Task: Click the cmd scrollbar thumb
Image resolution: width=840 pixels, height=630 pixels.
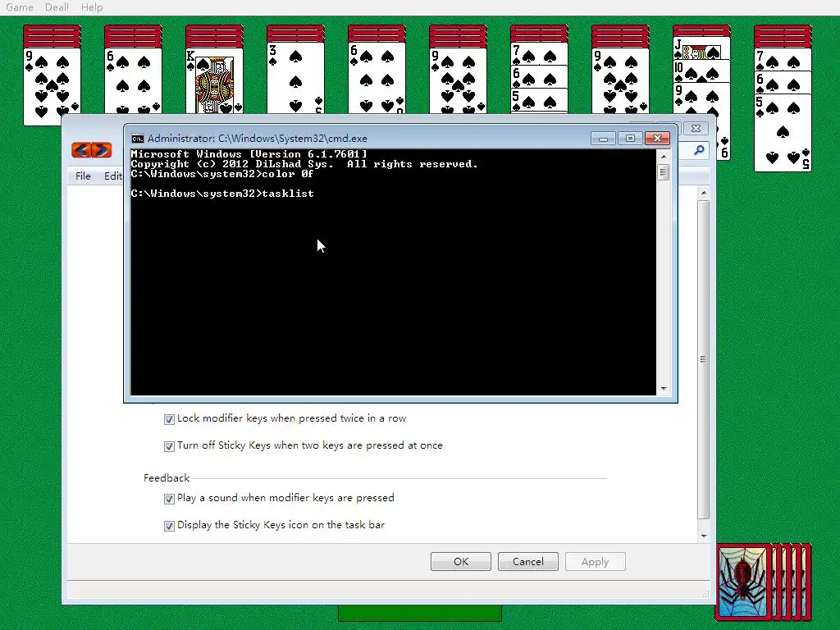Action: (x=664, y=172)
